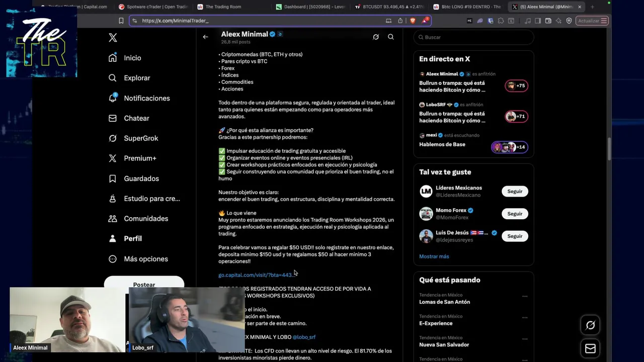Open the X logo home icon

tap(113, 38)
